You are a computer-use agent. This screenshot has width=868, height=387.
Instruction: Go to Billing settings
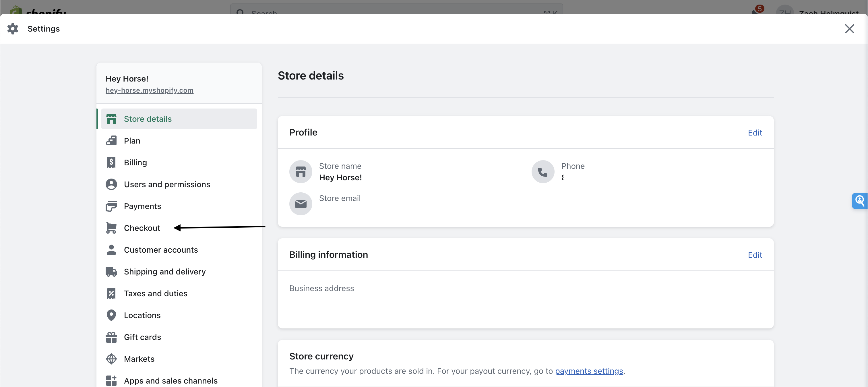pos(179,162)
